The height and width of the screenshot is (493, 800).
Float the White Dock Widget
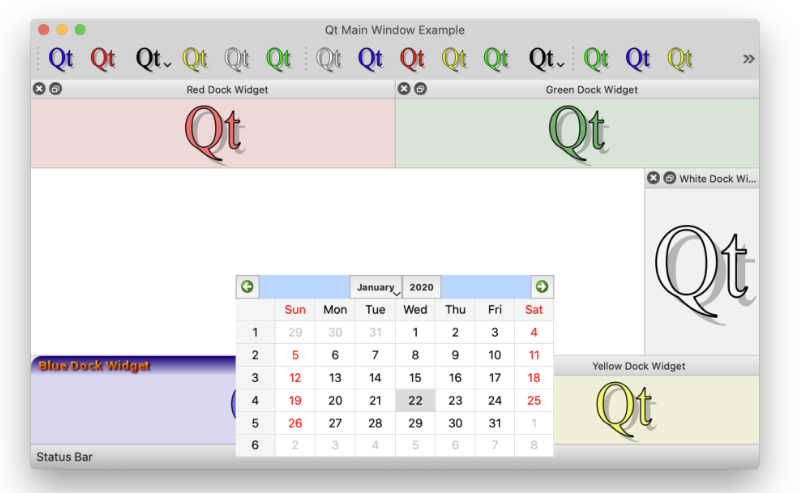(669, 178)
